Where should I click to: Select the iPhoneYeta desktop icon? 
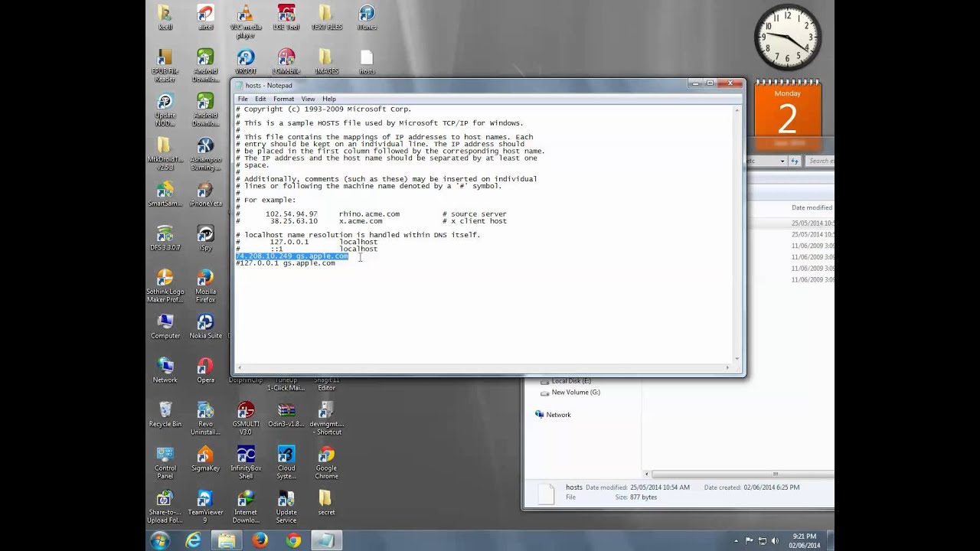pyautogui.click(x=205, y=194)
